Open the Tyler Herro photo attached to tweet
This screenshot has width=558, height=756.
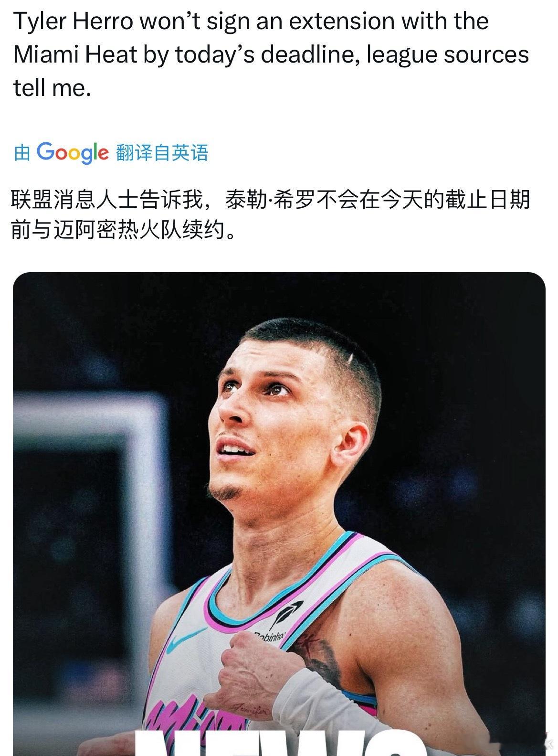pyautogui.click(x=279, y=514)
